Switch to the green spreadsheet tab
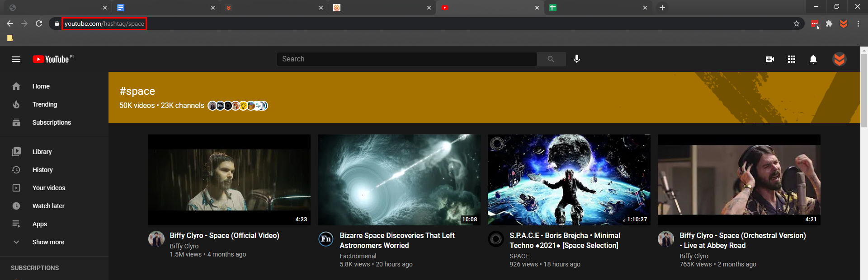This screenshot has width=868, height=280. point(598,8)
